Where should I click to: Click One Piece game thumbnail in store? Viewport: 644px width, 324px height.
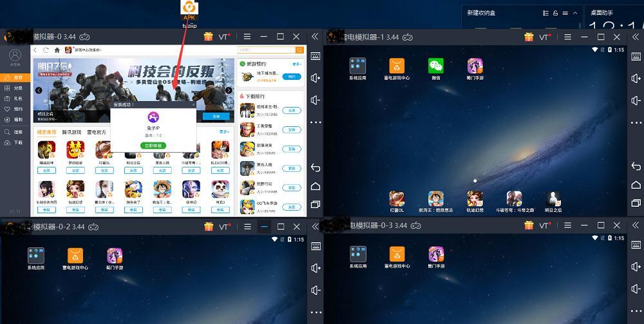point(162,189)
